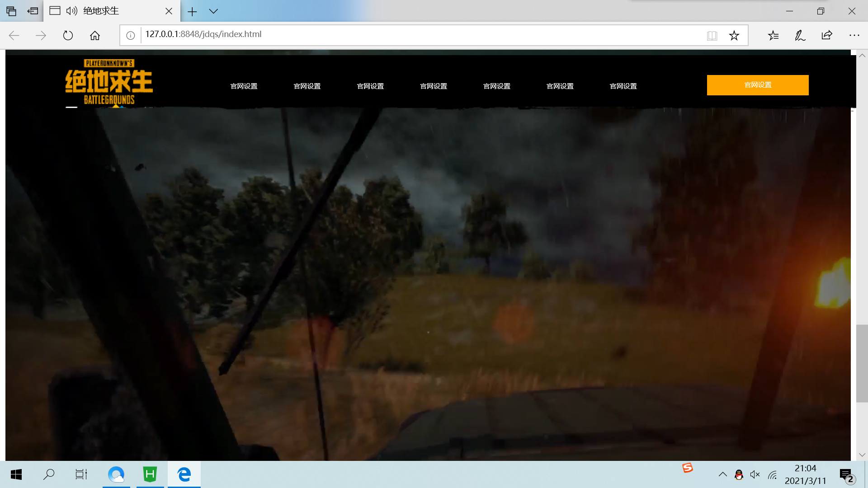Click the first 官网设置 navigation link
868x488 pixels.
click(244, 86)
